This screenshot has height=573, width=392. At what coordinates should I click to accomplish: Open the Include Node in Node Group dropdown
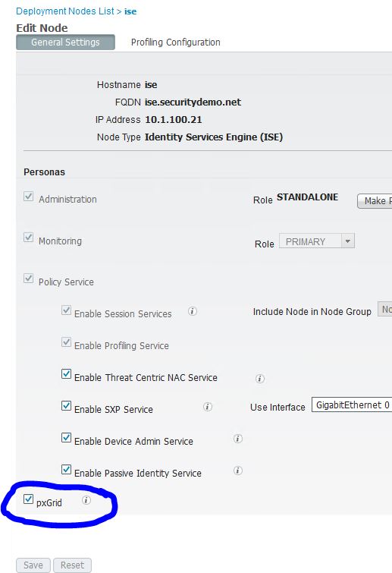coord(384,309)
